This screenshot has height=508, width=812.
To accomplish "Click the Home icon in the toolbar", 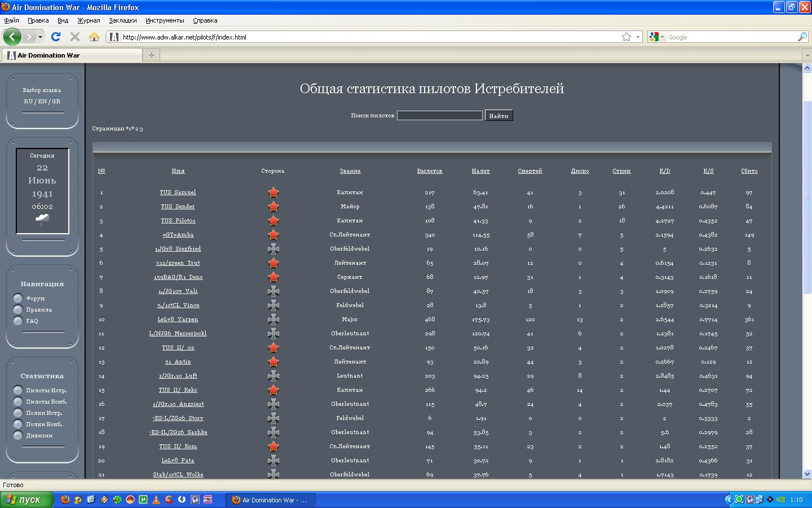I will pyautogui.click(x=94, y=37).
